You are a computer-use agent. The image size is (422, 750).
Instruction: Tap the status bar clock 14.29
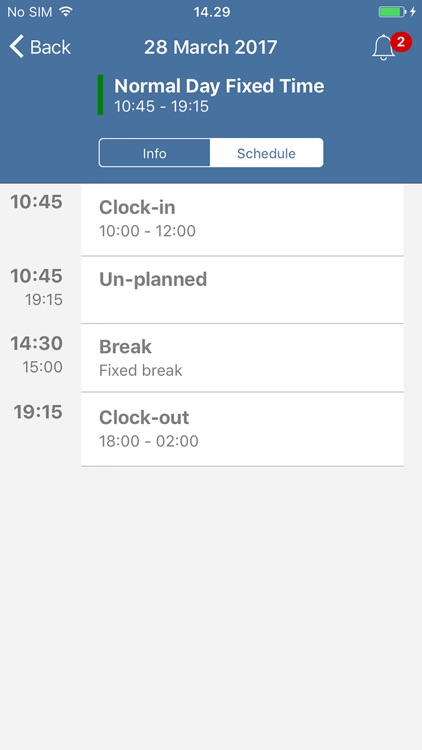[211, 12]
